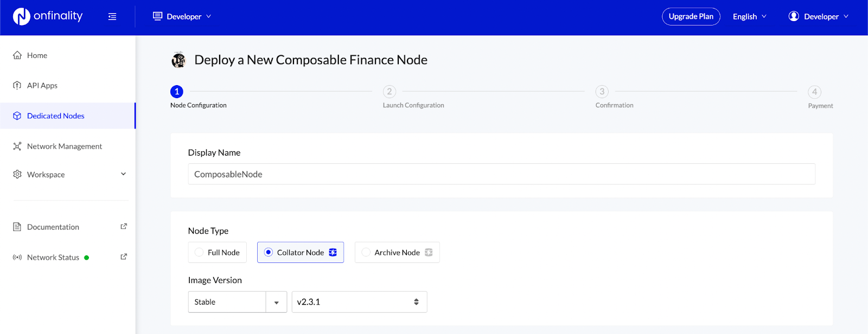Select the Full Node radio button

pyautogui.click(x=199, y=253)
